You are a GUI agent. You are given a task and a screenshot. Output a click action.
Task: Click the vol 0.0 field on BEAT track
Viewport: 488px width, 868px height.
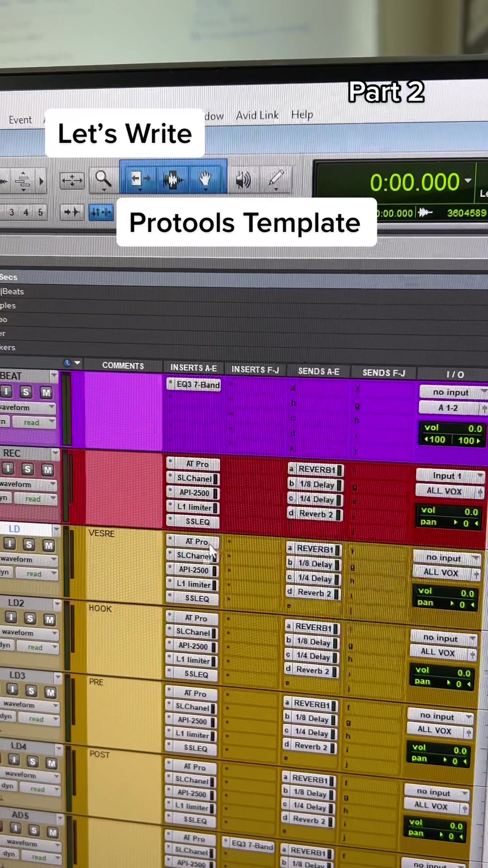pyautogui.click(x=453, y=428)
